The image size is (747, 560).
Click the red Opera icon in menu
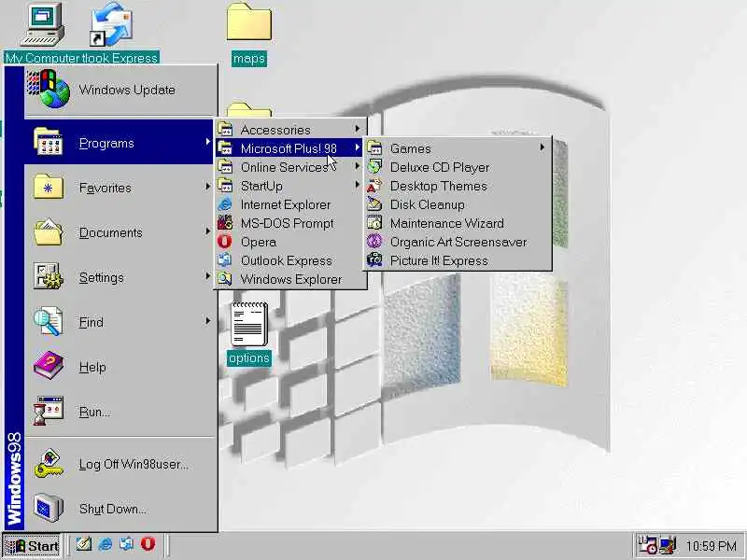[x=225, y=242]
